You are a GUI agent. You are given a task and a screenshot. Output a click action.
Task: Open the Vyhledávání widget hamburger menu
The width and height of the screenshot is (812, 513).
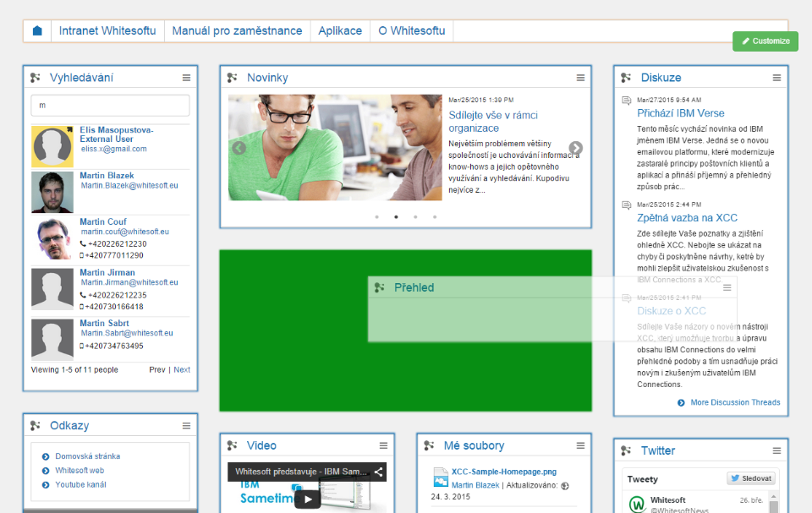186,78
